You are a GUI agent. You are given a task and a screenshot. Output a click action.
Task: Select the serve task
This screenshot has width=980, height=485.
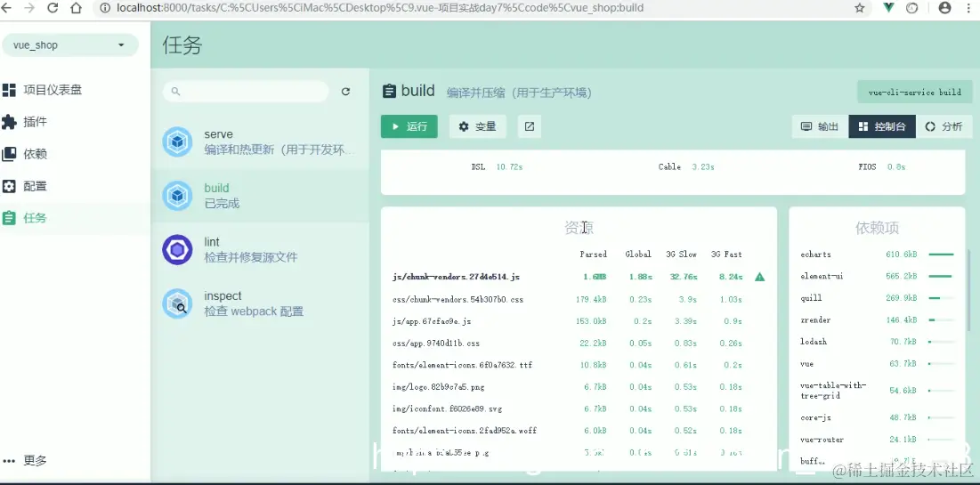260,141
